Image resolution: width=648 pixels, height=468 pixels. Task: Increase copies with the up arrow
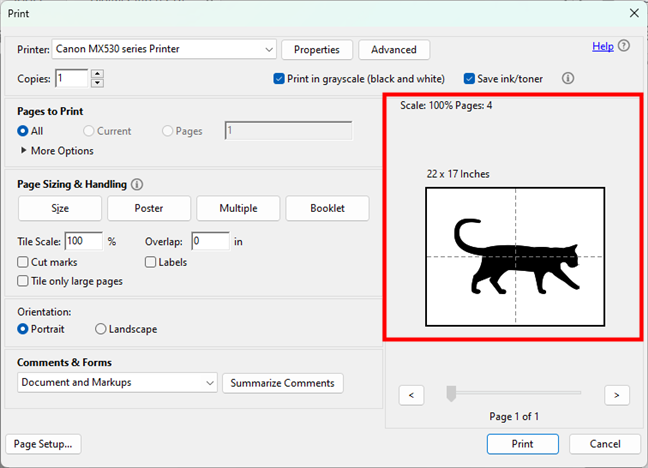[97, 74]
